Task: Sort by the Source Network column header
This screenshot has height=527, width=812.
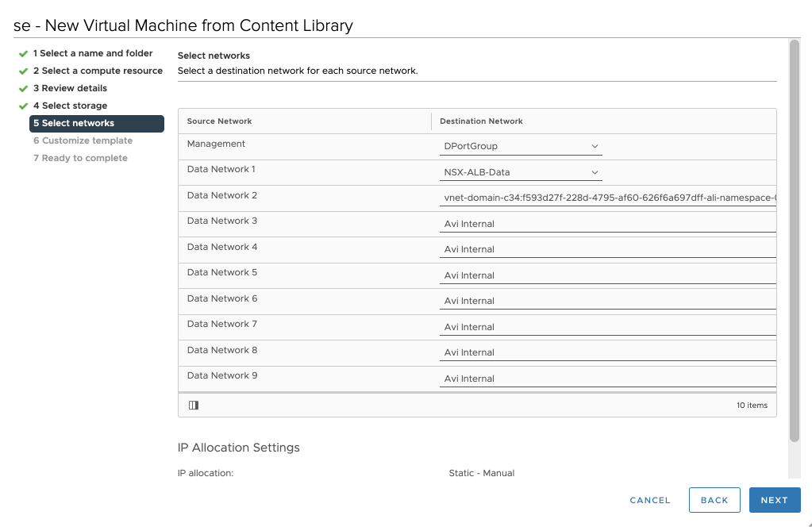Action: click(220, 121)
